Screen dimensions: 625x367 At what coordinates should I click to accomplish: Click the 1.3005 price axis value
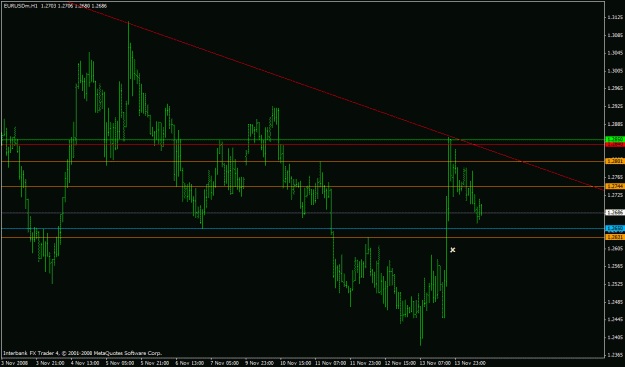click(614, 71)
